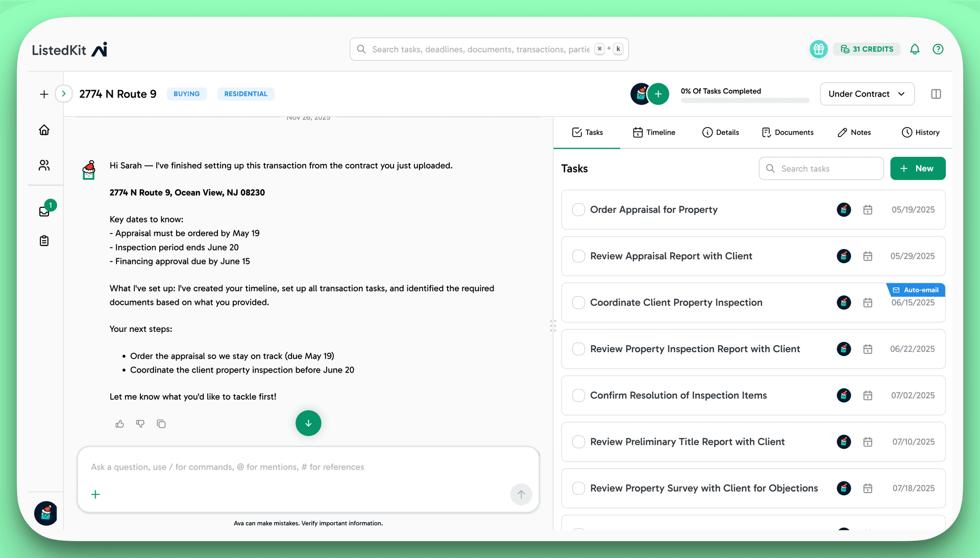
Task: Click the New button to add a task
Action: [918, 168]
